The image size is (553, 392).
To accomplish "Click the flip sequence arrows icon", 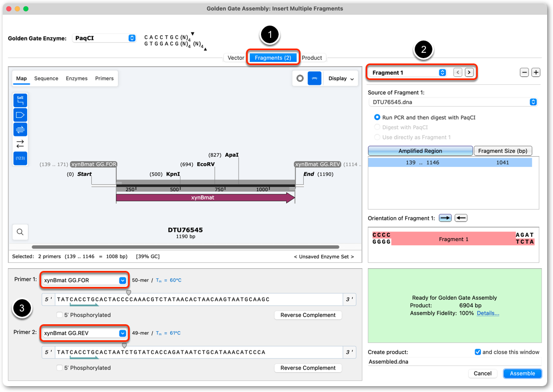I will click(x=20, y=144).
